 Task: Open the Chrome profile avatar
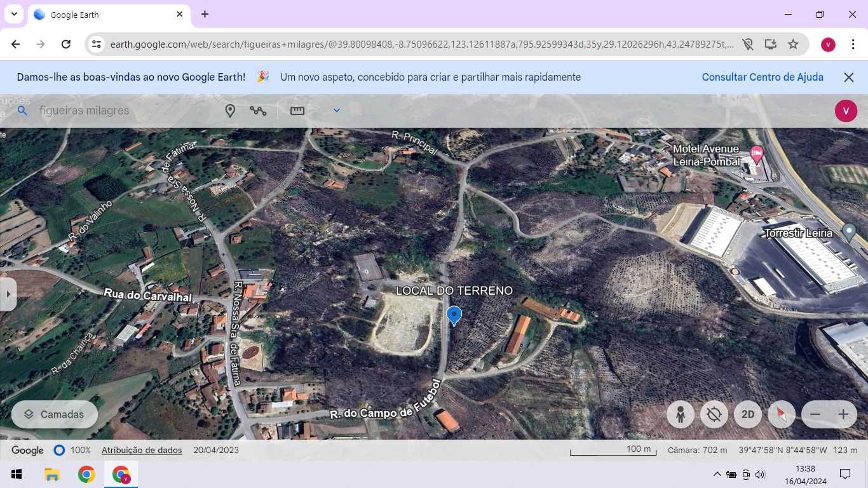[828, 44]
